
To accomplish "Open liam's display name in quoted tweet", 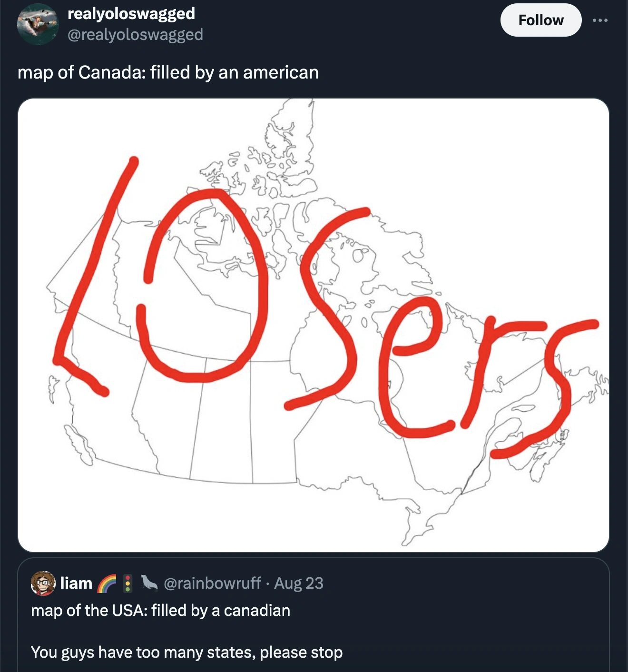I will [x=76, y=583].
